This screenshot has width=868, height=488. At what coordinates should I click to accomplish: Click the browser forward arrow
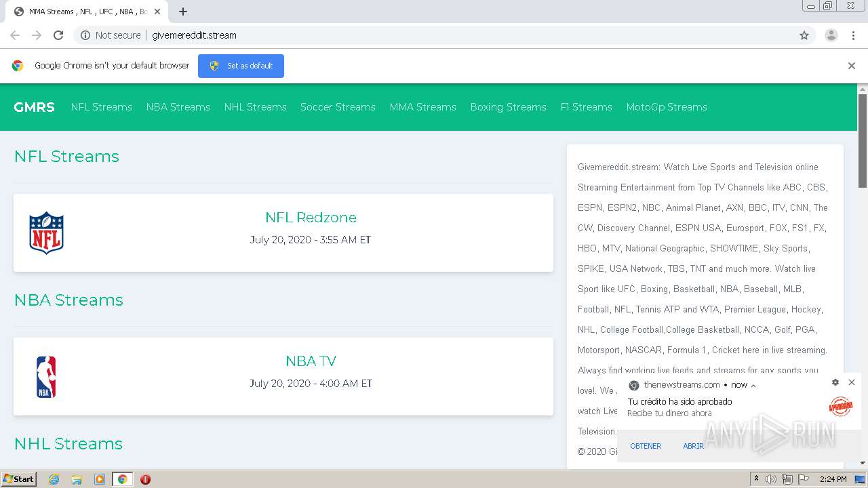click(37, 35)
